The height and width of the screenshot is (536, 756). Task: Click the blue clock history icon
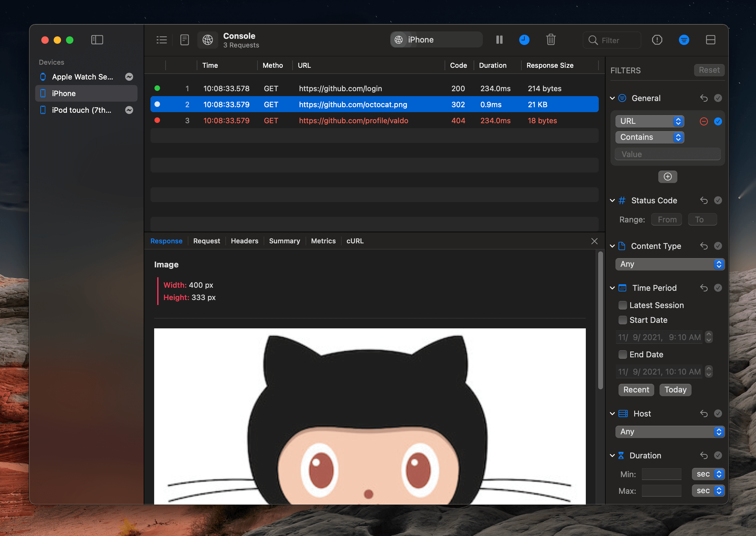[524, 40]
